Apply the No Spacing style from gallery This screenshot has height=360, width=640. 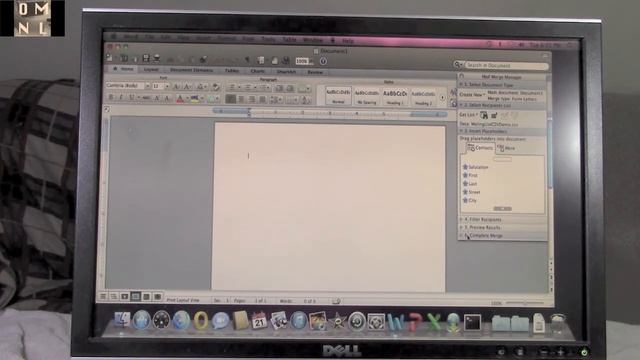point(367,97)
